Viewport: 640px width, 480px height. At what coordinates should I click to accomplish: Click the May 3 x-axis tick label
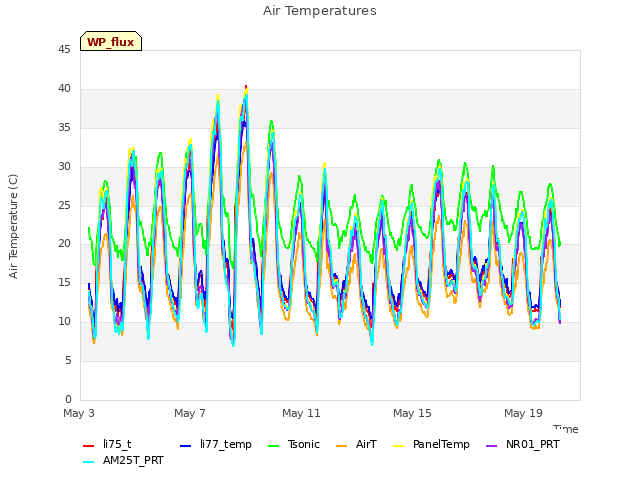point(79,413)
